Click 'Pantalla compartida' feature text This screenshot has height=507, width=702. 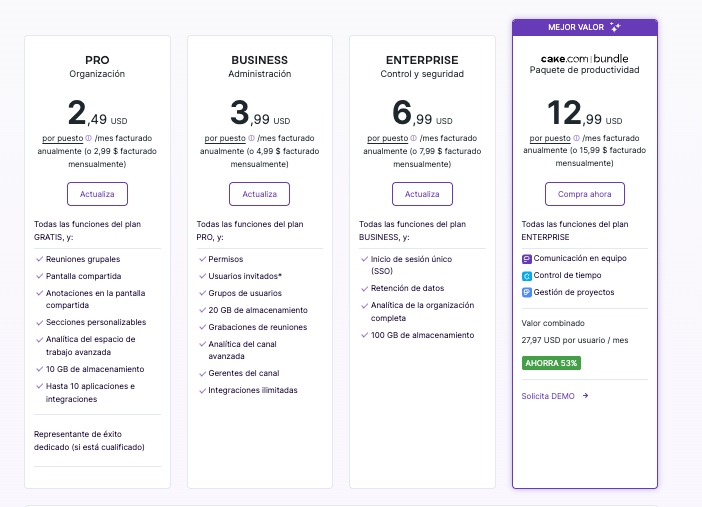(83, 276)
